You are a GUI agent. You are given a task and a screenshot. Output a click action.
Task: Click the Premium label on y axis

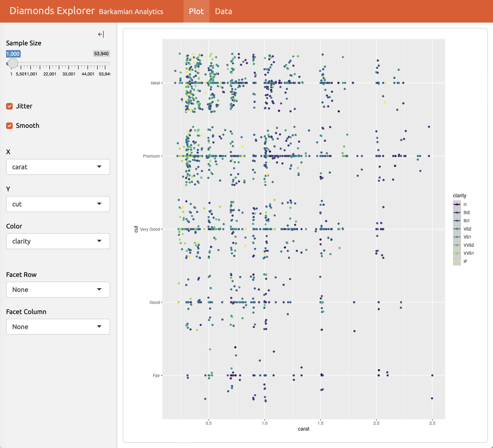151,156
